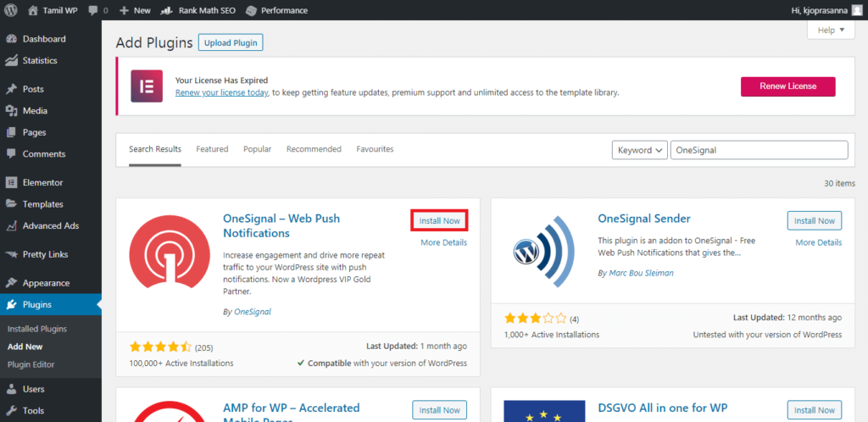This screenshot has height=422, width=868.
Task: Open More Details for OneSignal Sender
Action: click(x=819, y=243)
